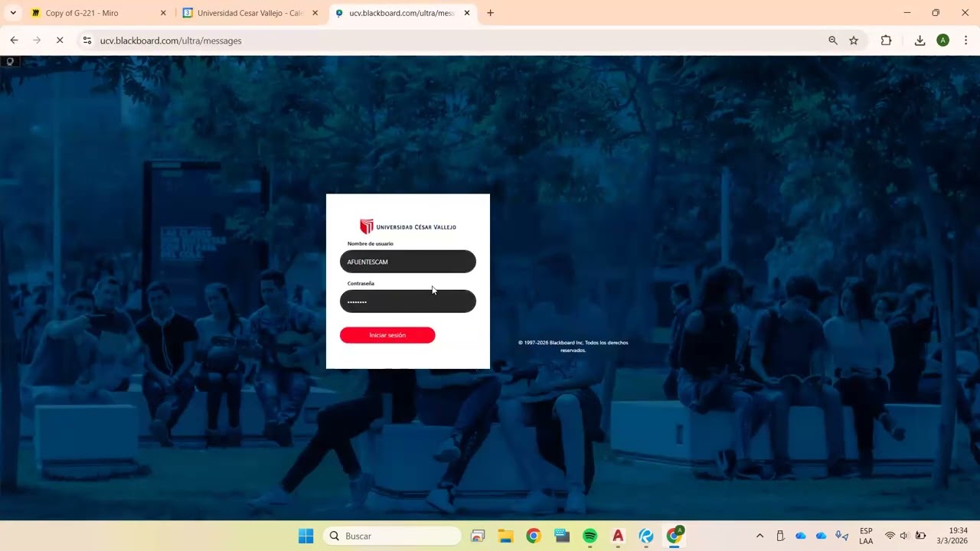Open the zoom magnifier in address bar
The image size is (980, 551).
pyautogui.click(x=833, y=41)
